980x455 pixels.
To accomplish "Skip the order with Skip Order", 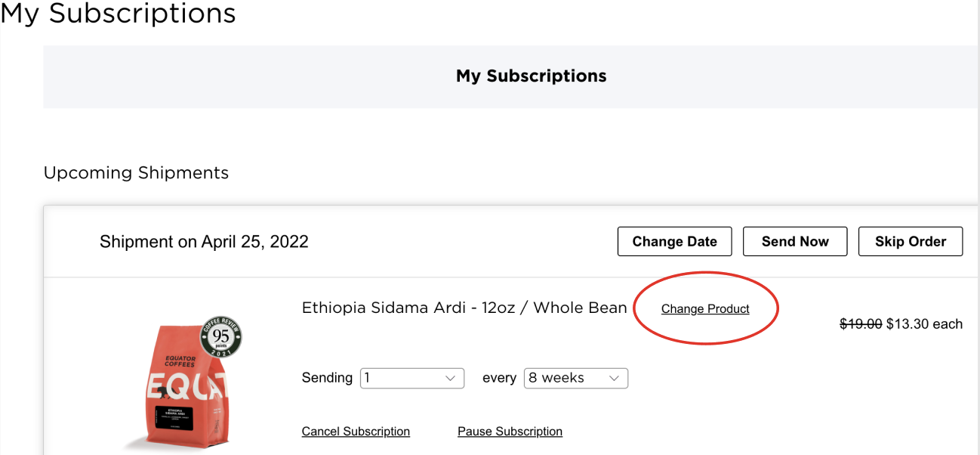I will (910, 242).
